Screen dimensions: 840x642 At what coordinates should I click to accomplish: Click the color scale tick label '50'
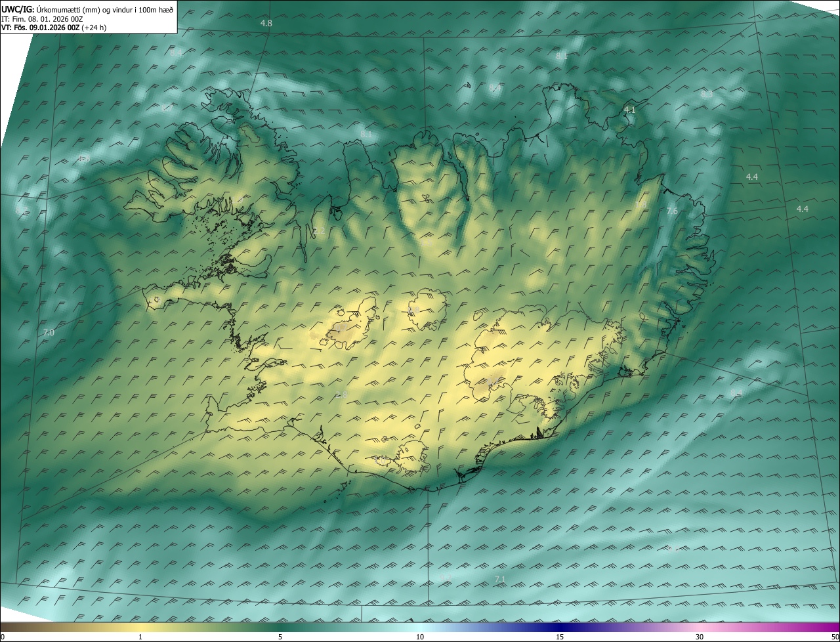pos(835,637)
